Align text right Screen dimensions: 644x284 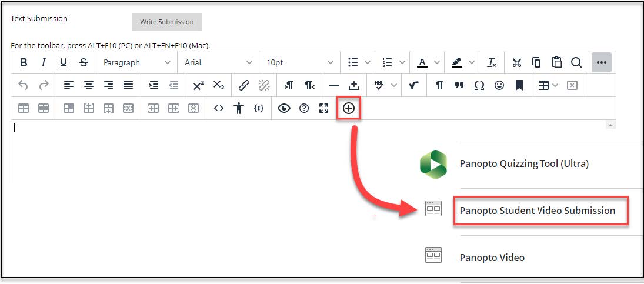point(108,85)
